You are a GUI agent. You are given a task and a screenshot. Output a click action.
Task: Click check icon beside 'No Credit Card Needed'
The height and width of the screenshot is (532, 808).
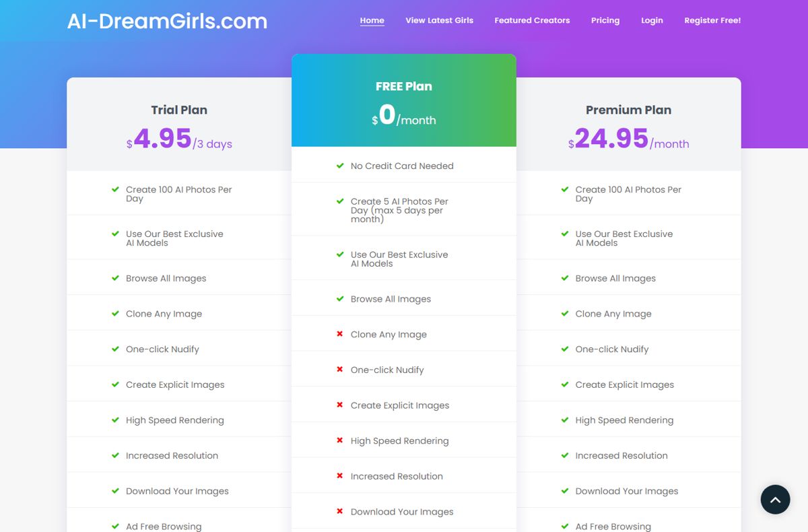point(340,166)
